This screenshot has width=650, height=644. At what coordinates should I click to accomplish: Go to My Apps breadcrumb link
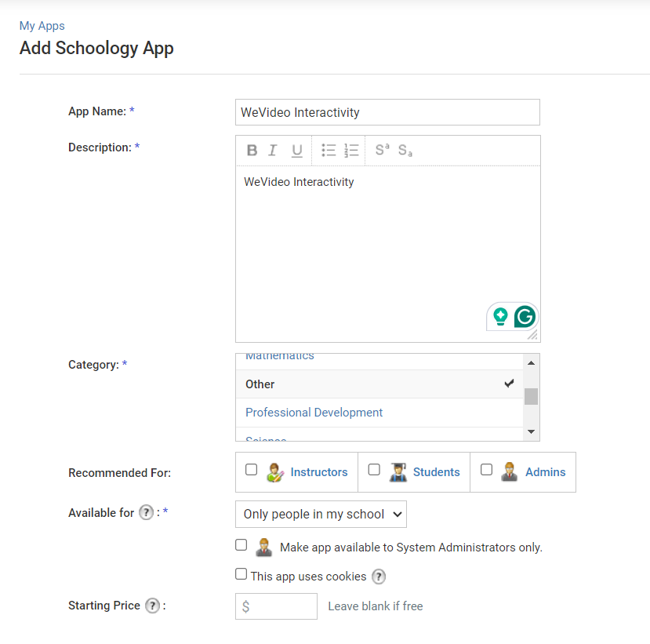[42, 26]
